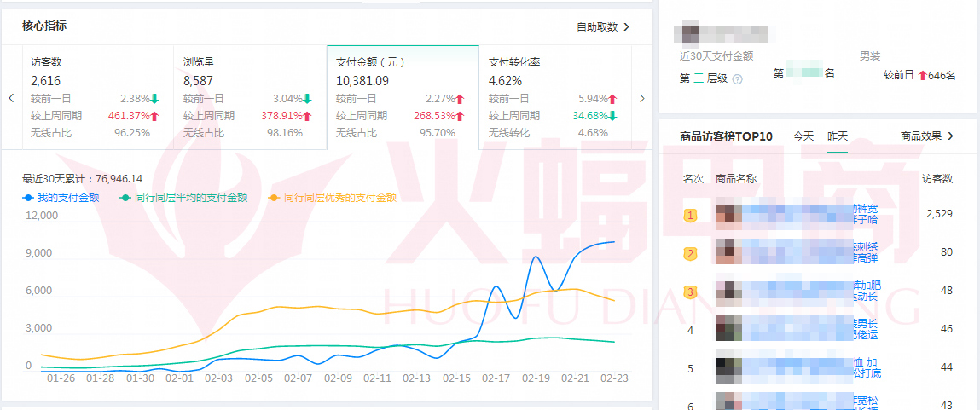The width and height of the screenshot is (980, 410).
Task: Click the left carousel arrow of 核心指标
Action: [x=11, y=98]
